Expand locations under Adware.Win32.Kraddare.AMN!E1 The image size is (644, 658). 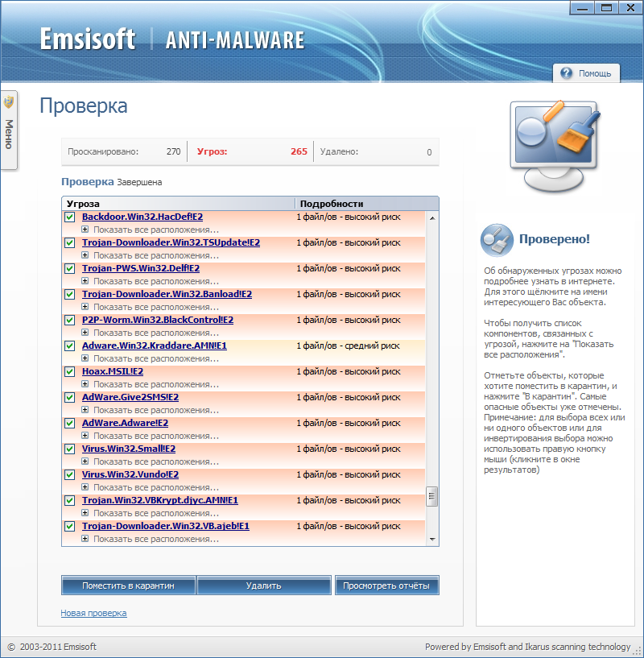tap(85, 358)
